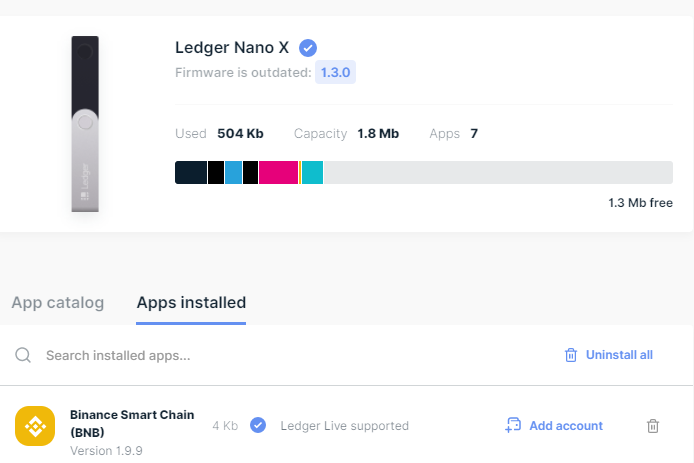Click the verified checkmark beside Ledger Nano X
Image resolution: width=694 pixels, height=463 pixels.
(308, 48)
